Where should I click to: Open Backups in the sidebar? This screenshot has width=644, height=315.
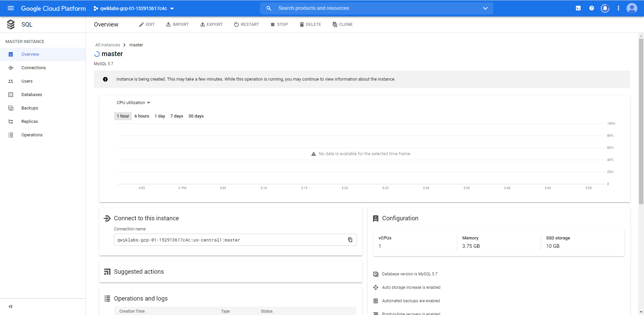[x=43, y=108]
